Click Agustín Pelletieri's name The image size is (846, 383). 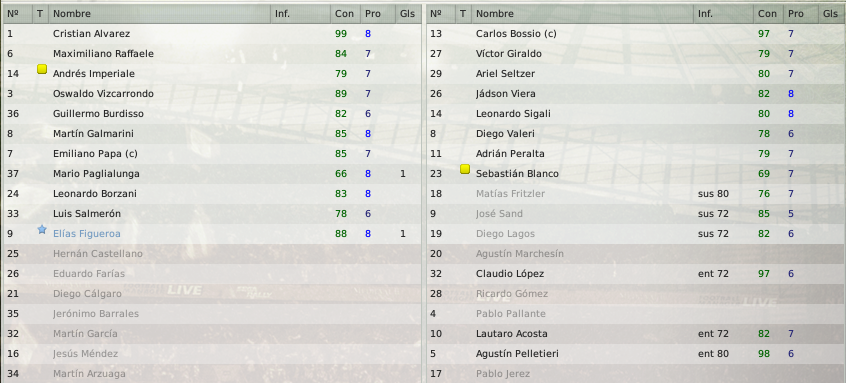517,354
